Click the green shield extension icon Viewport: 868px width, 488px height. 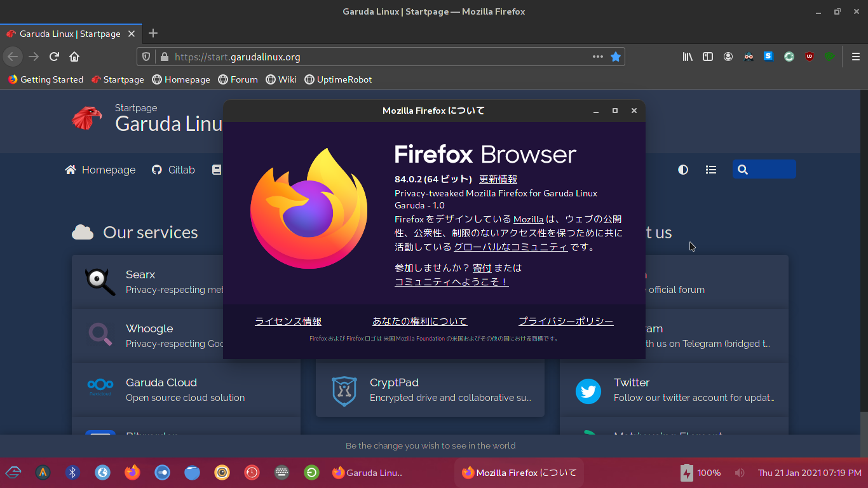(829, 57)
